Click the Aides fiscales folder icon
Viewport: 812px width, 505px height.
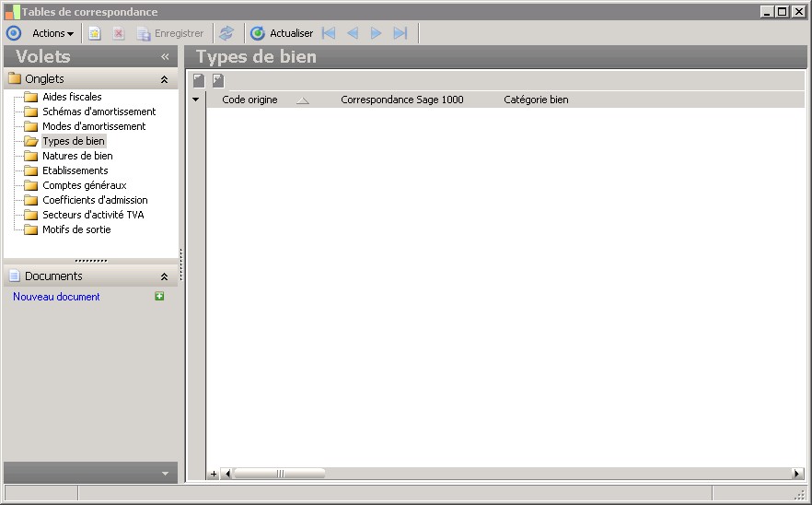(31, 97)
